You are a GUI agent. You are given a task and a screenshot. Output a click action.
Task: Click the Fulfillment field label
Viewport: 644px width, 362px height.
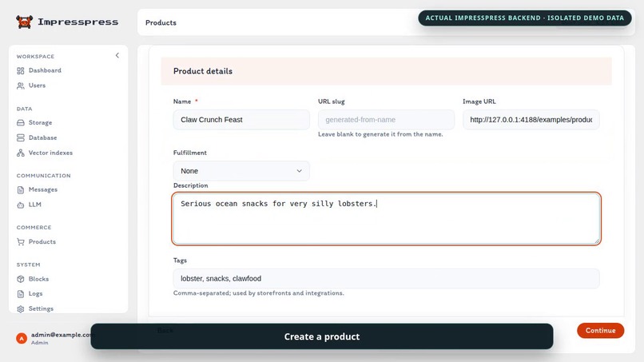[x=189, y=153]
